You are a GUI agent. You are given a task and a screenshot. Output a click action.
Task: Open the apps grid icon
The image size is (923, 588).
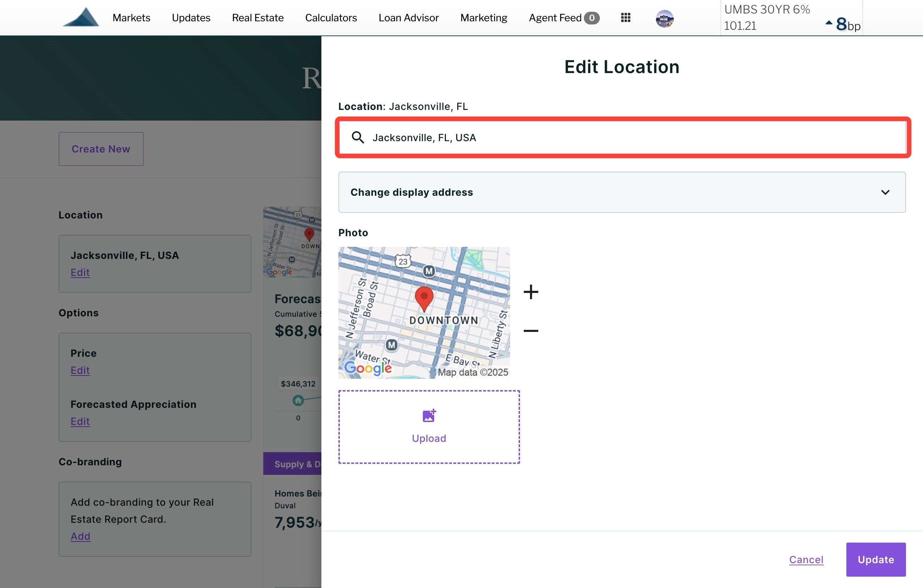tap(625, 18)
